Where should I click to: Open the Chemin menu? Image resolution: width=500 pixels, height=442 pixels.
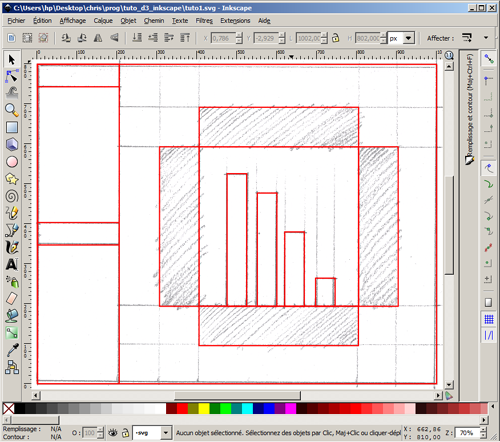coord(154,21)
